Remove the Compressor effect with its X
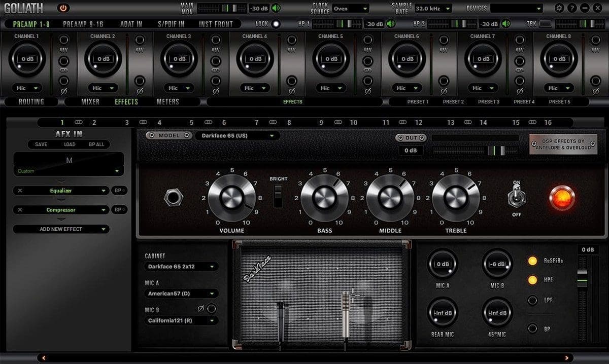609x364 pixels. pyautogui.click(x=20, y=210)
